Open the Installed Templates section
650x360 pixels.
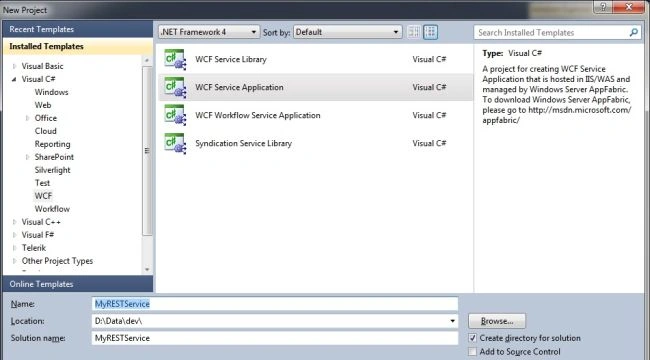(78, 46)
